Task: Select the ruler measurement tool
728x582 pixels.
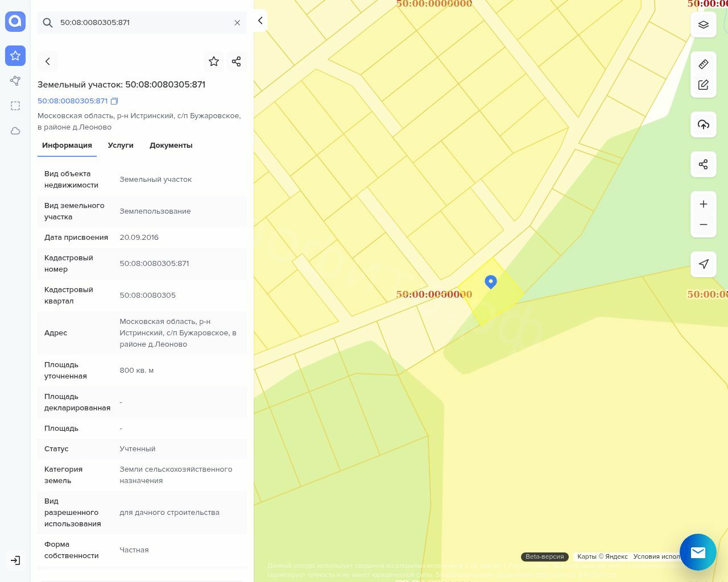Action: click(x=703, y=64)
